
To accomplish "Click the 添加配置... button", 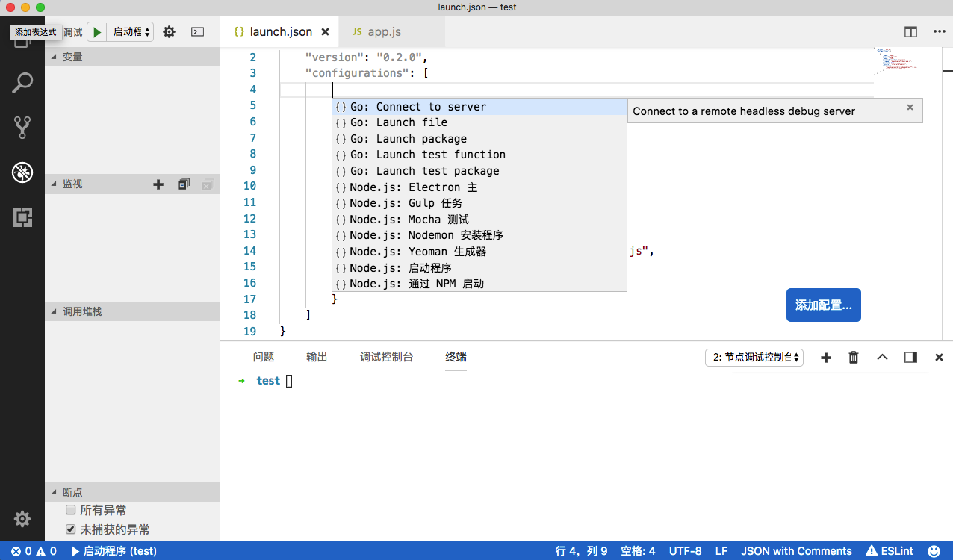I will click(823, 305).
